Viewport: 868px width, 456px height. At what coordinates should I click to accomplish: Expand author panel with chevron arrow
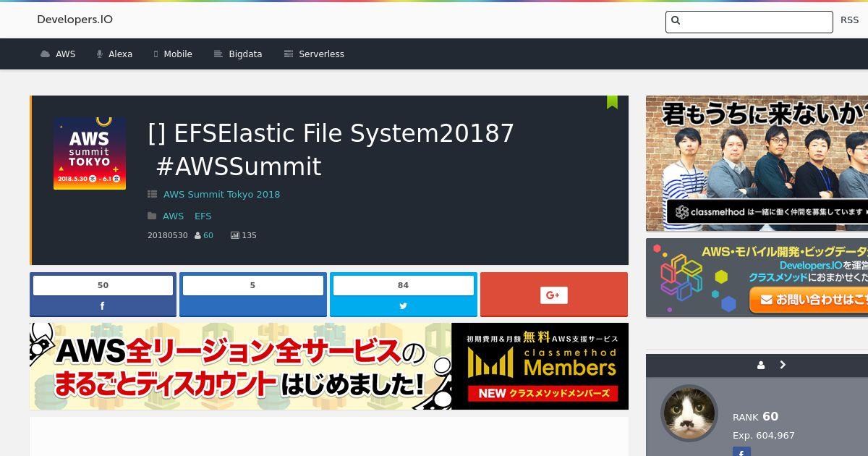click(x=783, y=365)
